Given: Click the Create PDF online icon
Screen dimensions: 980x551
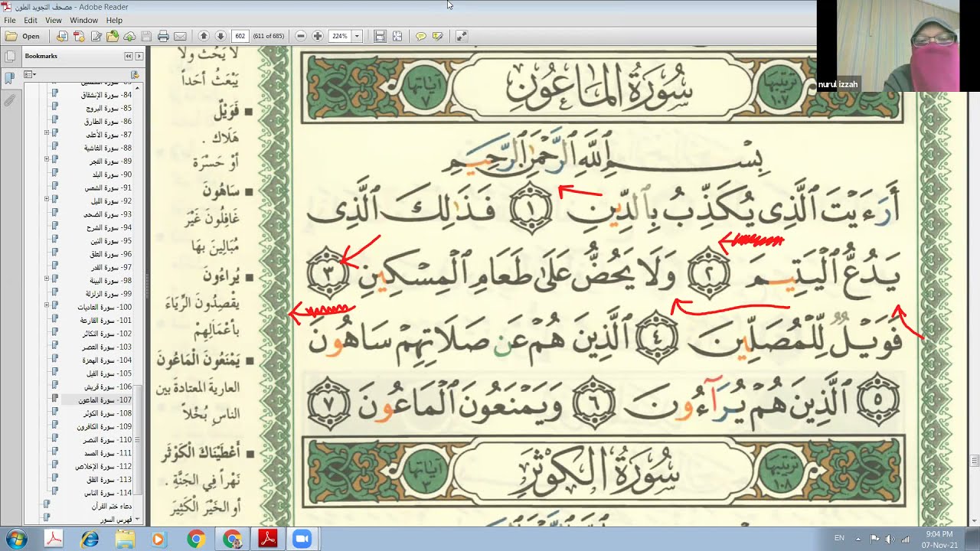Looking at the screenshot, I should pyautogui.click(x=80, y=36).
